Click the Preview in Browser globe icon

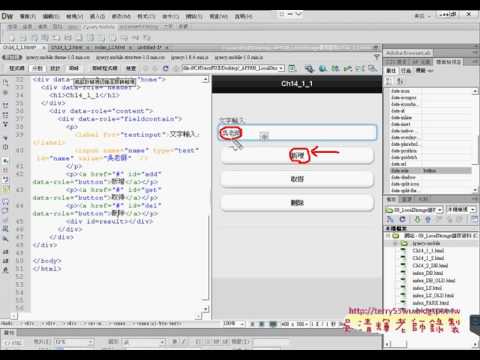[x=322, y=68]
